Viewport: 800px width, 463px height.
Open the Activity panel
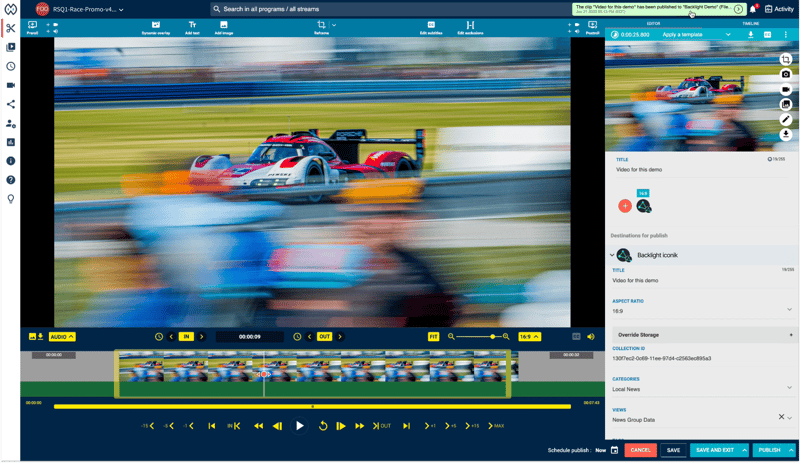point(779,9)
